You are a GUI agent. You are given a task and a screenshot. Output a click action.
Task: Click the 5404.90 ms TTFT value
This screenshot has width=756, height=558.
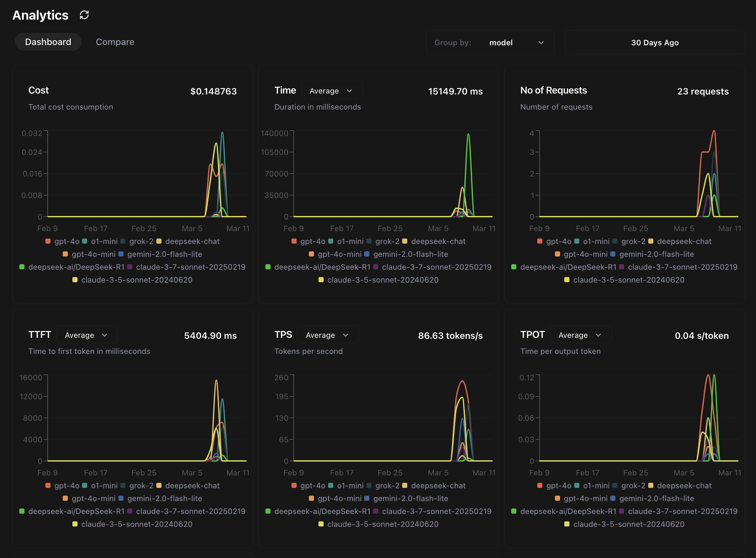coord(210,335)
